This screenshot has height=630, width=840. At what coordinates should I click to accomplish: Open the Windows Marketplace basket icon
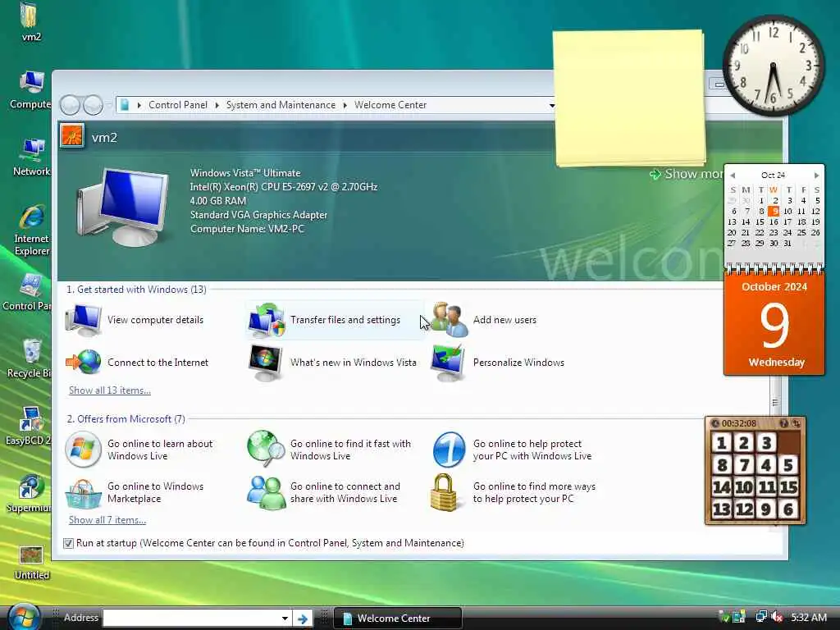pyautogui.click(x=83, y=493)
